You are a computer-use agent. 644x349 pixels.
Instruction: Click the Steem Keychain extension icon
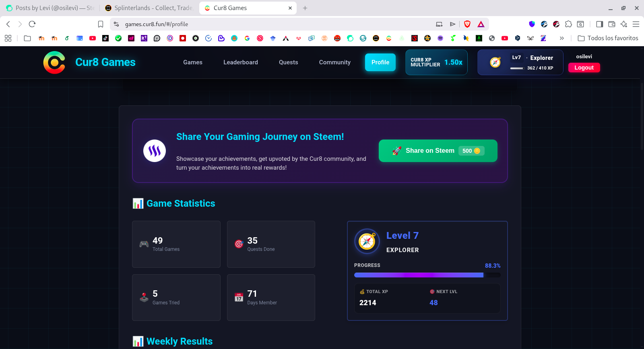pos(544,24)
